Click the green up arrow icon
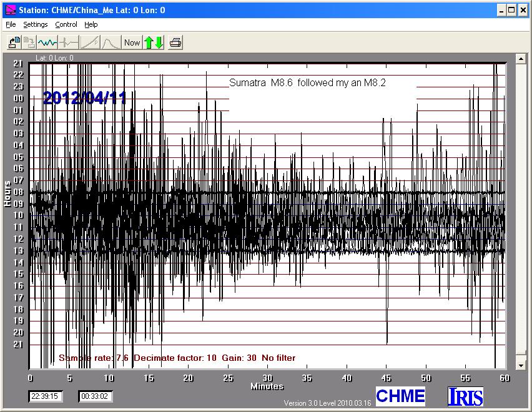 pyautogui.click(x=149, y=42)
